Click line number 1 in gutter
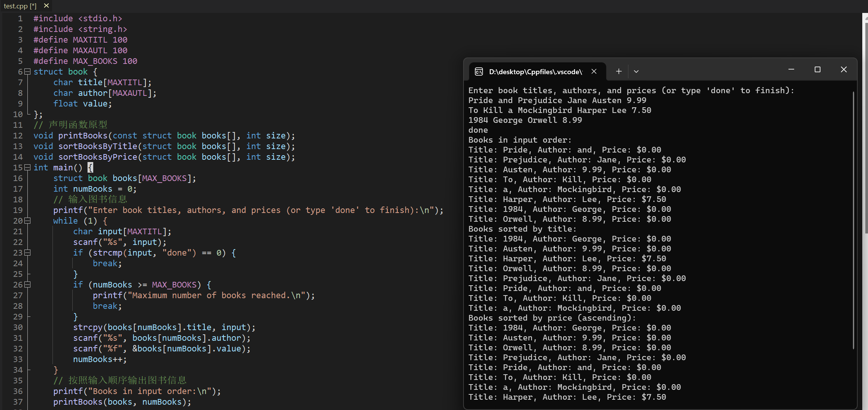The image size is (868, 410). [x=20, y=18]
